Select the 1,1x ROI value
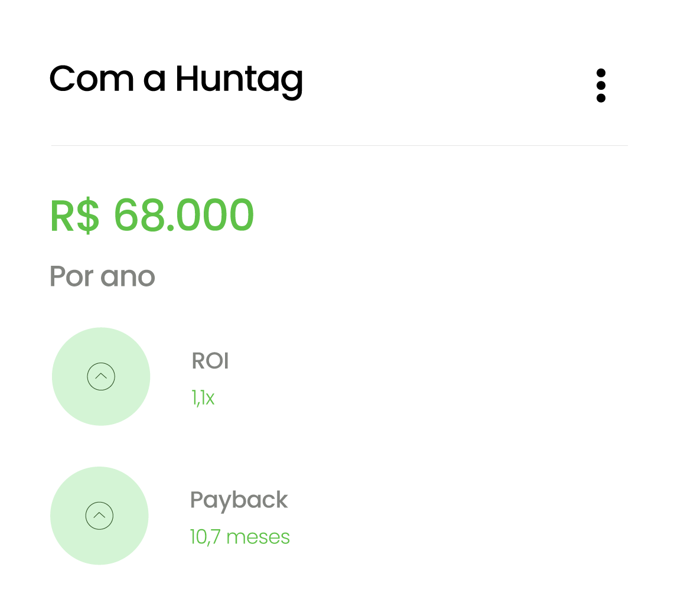This screenshot has height=616, width=678. click(x=203, y=399)
